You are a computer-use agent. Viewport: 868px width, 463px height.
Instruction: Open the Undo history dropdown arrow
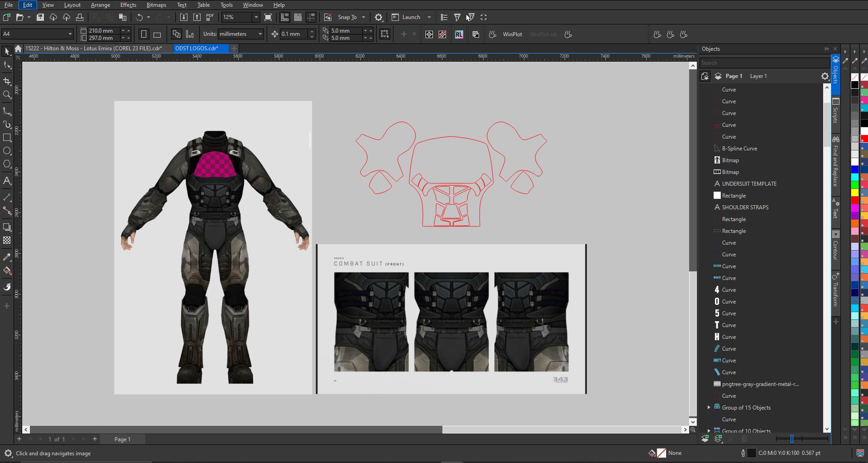click(149, 17)
